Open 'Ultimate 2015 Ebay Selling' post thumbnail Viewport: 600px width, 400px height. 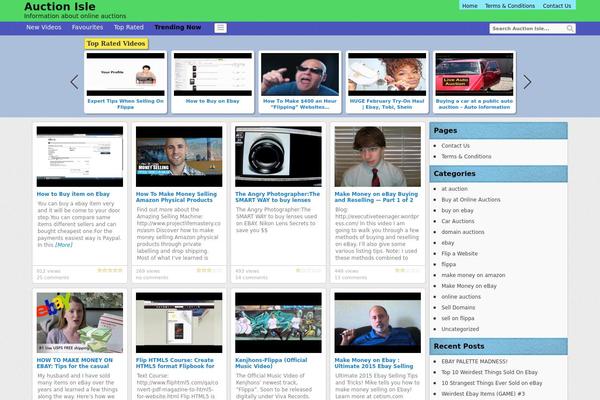[x=378, y=323]
